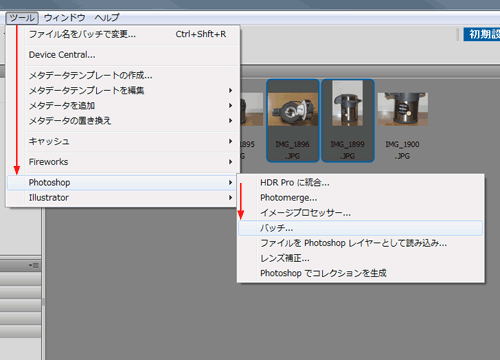
Task: Open the left panel options menu icon
Action: point(34,265)
